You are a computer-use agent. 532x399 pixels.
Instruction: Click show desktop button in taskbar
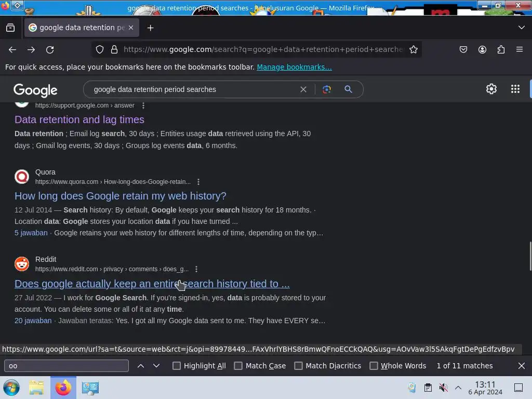(x=518, y=388)
